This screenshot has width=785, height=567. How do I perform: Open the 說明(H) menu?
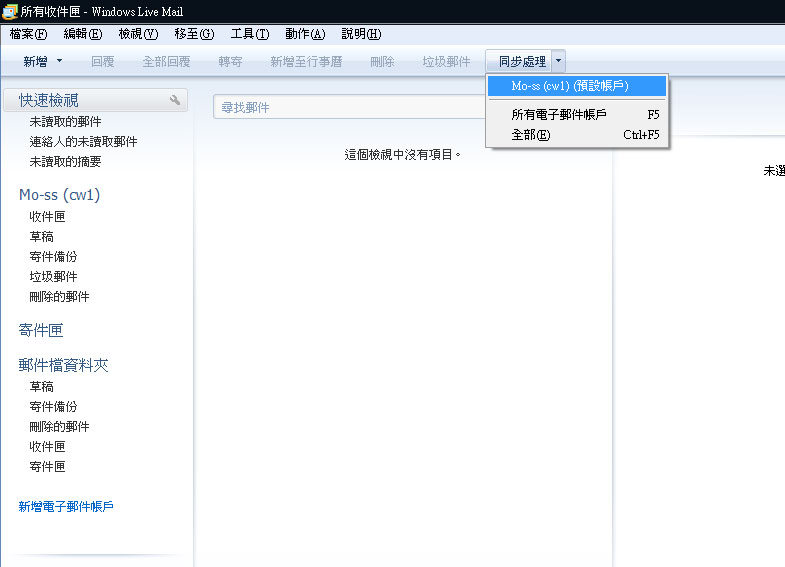coord(361,34)
